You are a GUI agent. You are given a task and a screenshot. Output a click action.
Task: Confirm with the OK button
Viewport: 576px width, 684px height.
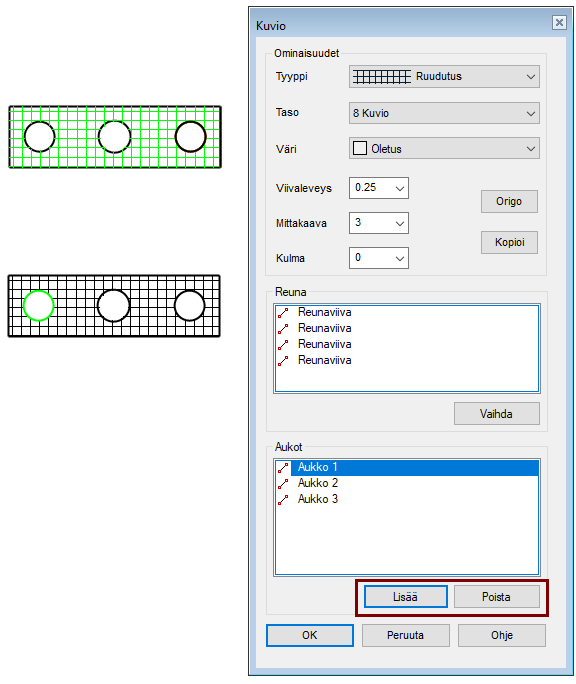pyautogui.click(x=310, y=635)
